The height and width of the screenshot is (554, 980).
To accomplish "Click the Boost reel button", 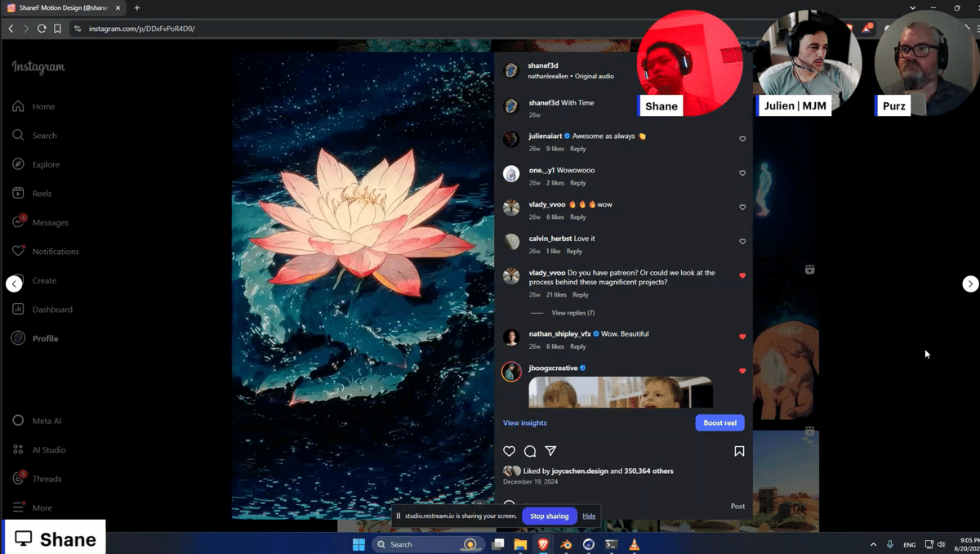I will tap(719, 422).
